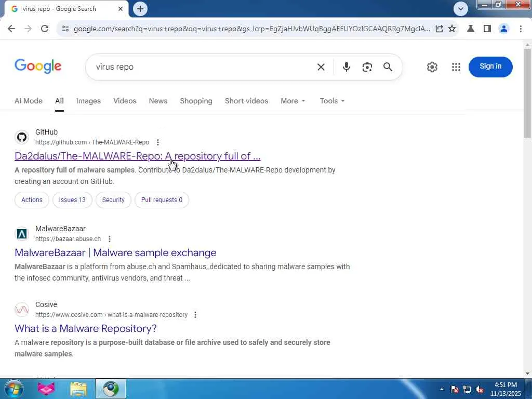Click the Google logo
The width and height of the screenshot is (532, 399).
pos(38,66)
